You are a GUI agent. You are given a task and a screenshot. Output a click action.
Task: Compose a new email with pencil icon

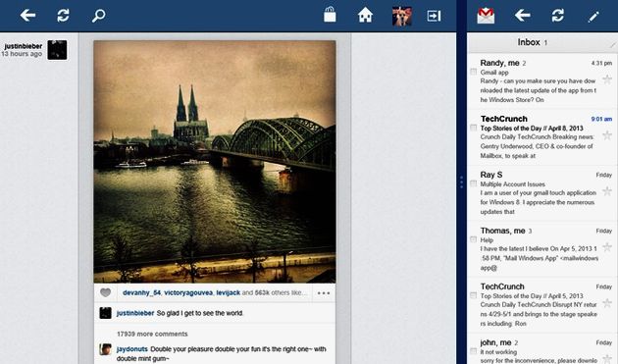click(x=593, y=16)
